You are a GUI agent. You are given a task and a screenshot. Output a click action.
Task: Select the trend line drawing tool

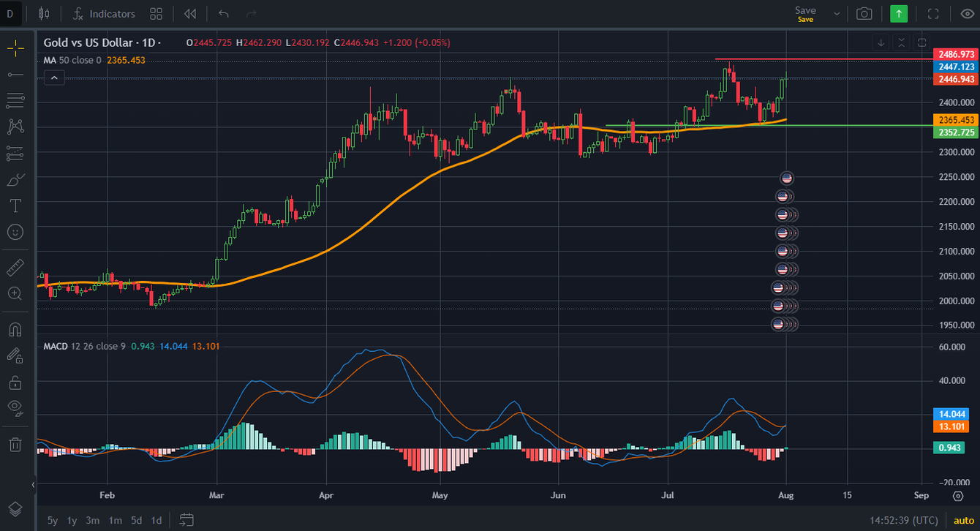click(15, 75)
